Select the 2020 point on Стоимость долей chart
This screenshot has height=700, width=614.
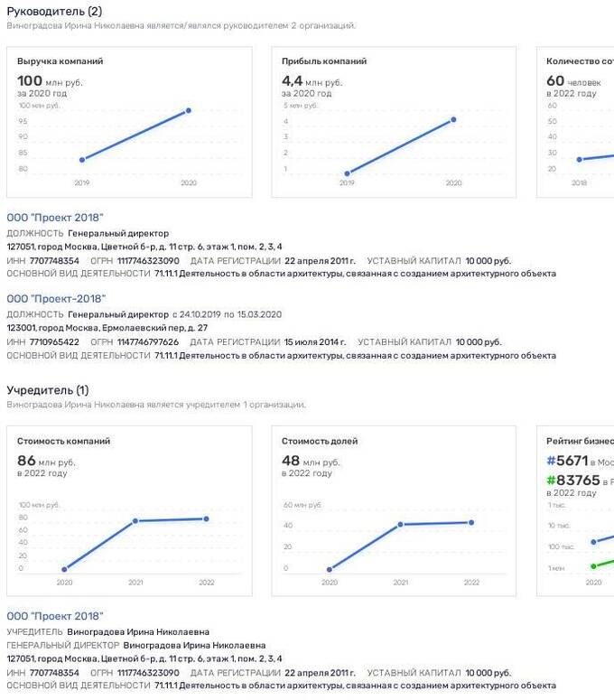click(x=330, y=570)
